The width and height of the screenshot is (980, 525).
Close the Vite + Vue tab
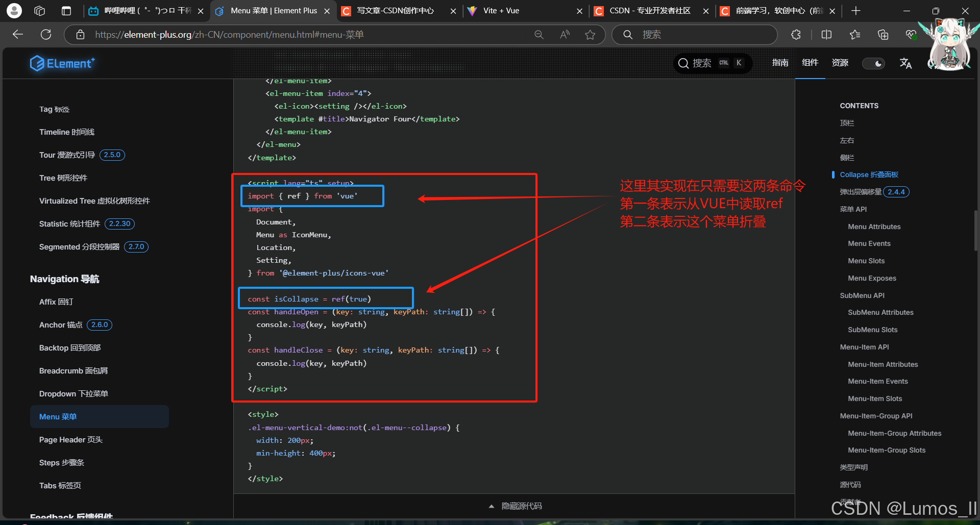[579, 11]
